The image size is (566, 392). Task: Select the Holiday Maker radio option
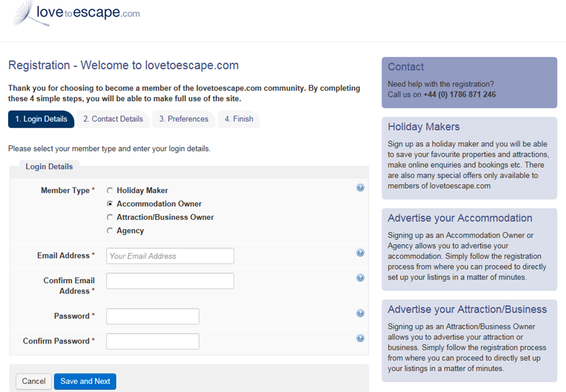pyautogui.click(x=110, y=190)
